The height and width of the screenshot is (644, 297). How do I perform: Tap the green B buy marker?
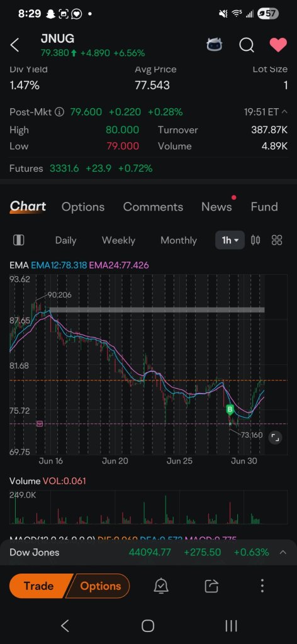(x=230, y=409)
